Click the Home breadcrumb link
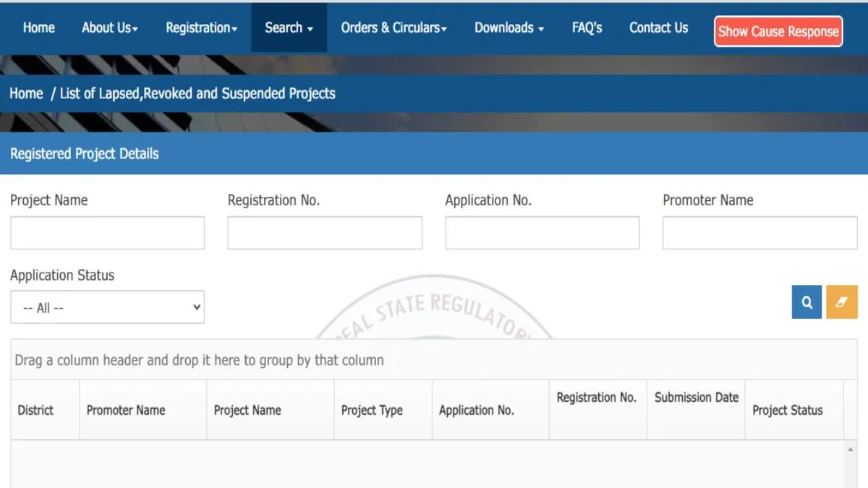Screen dimensions: 868x488 click(x=26, y=93)
